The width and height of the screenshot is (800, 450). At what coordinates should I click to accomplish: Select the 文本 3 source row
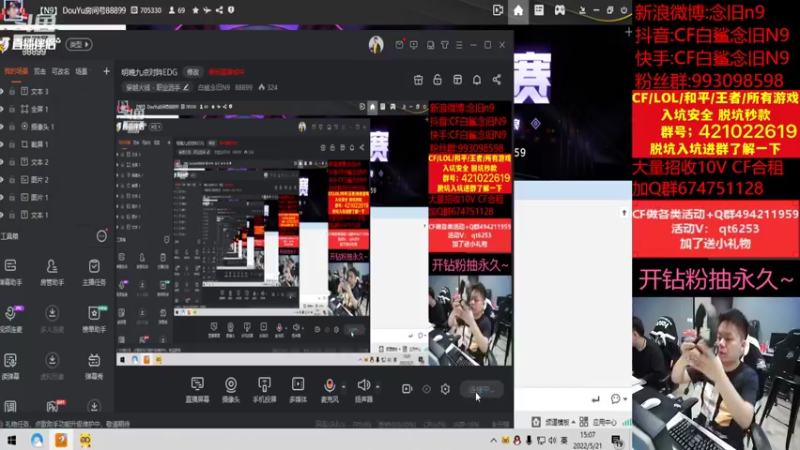56,91
